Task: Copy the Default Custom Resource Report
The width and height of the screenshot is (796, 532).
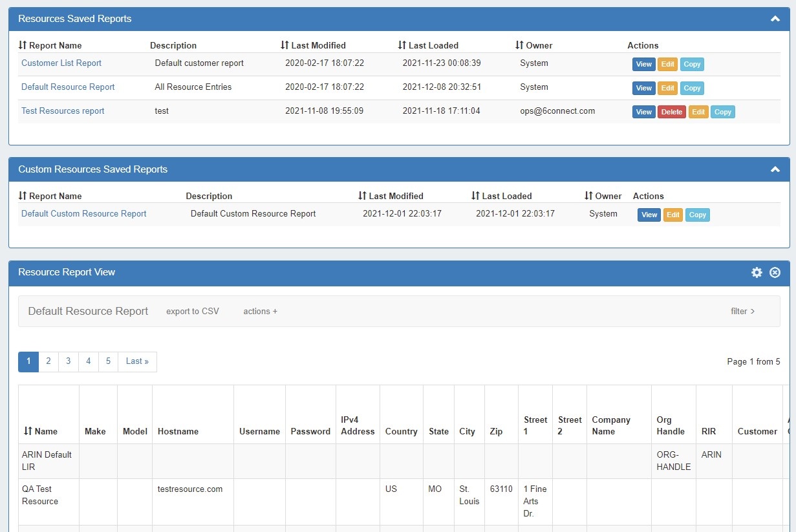Action: [x=697, y=215]
